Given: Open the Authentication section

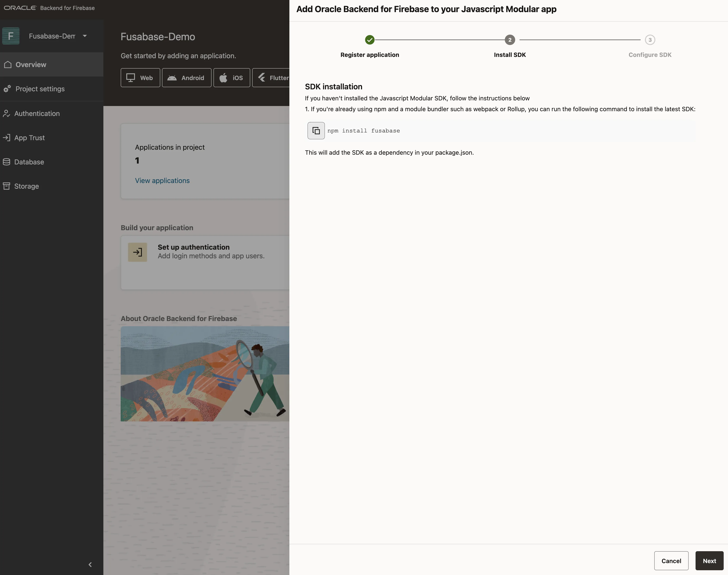Looking at the screenshot, I should (51, 113).
